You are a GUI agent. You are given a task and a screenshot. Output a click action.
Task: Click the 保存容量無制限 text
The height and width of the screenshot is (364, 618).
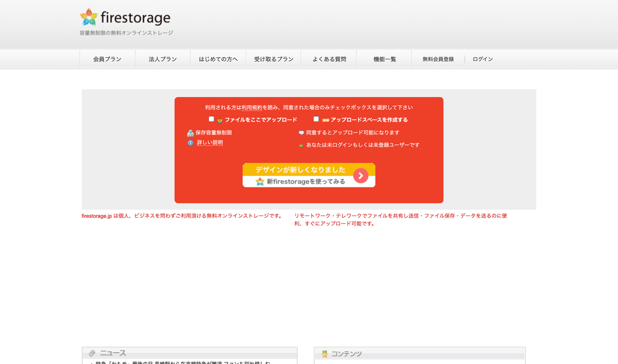coord(214,133)
